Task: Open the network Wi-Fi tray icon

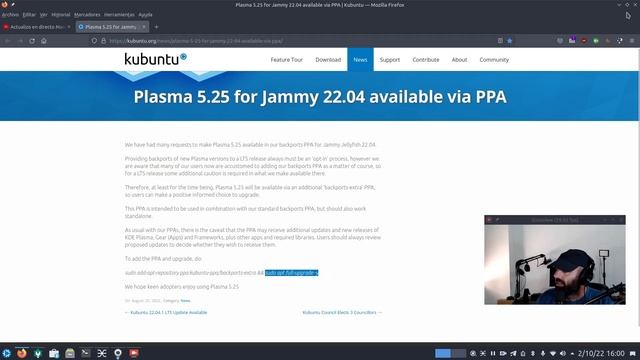Action: click(x=553, y=353)
